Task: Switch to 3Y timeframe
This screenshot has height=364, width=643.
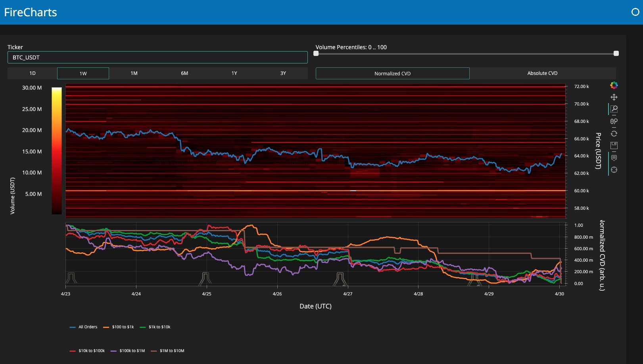Action: [x=283, y=73]
